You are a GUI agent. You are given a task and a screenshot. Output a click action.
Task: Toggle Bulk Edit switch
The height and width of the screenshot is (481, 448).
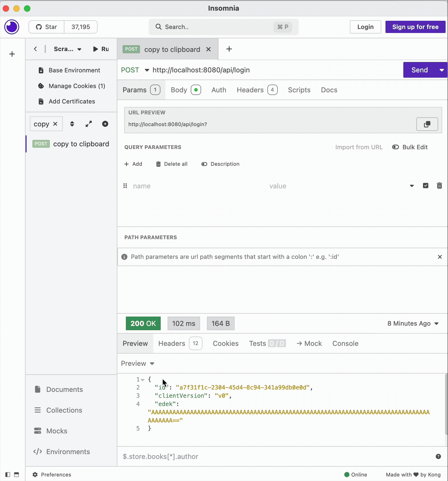[x=410, y=147]
